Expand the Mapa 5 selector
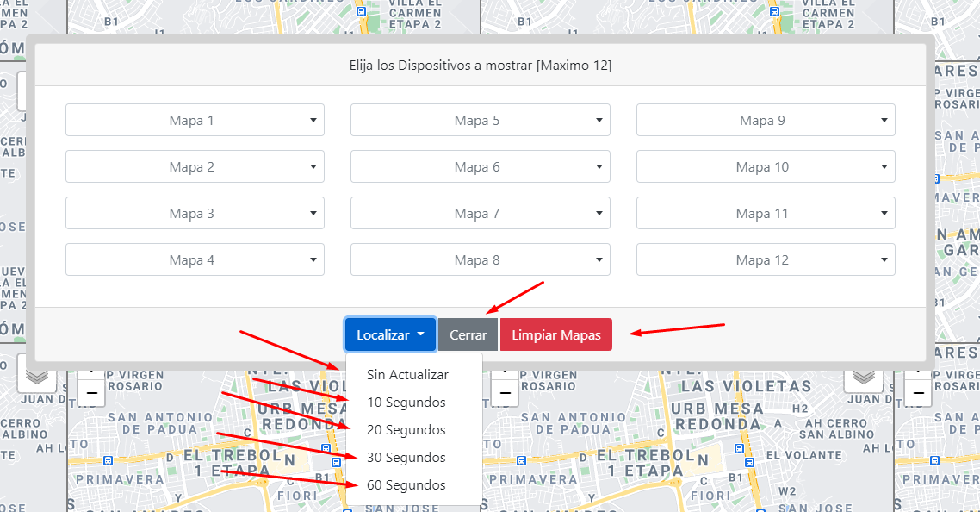Image resolution: width=980 pixels, height=512 pixels. pos(480,121)
